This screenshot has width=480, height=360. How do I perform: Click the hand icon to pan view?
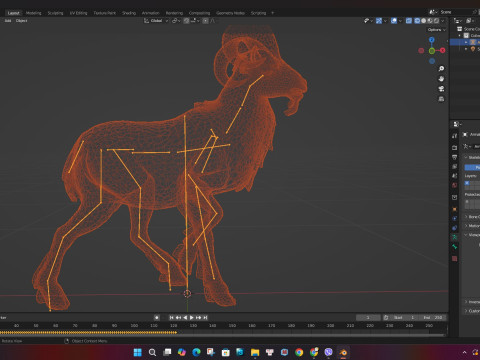[441, 79]
